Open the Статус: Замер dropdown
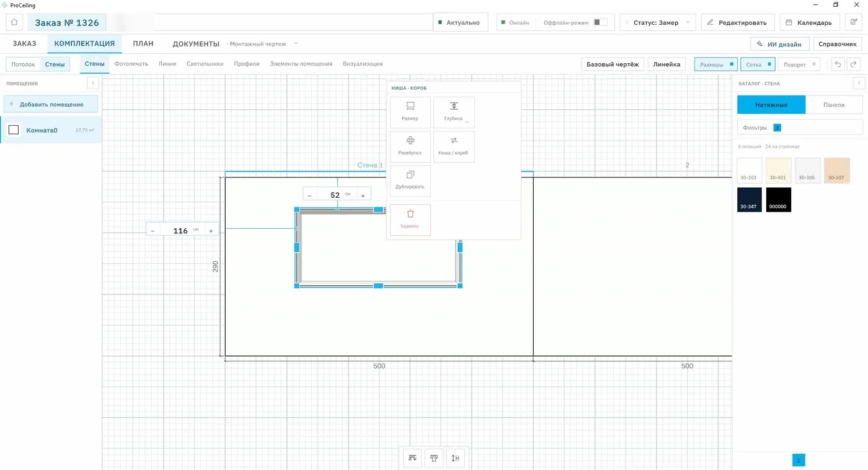Screen dimensions: 868x470 [658, 22]
